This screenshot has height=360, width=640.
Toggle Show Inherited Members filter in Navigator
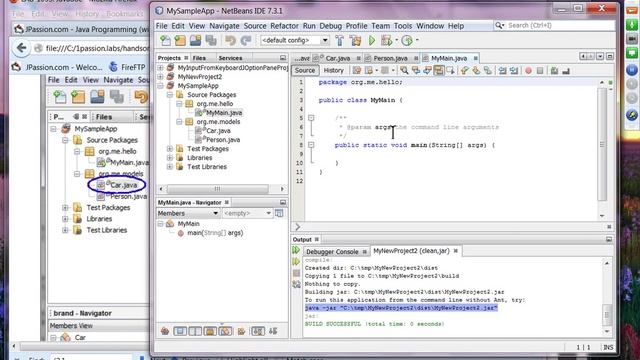coord(165,331)
